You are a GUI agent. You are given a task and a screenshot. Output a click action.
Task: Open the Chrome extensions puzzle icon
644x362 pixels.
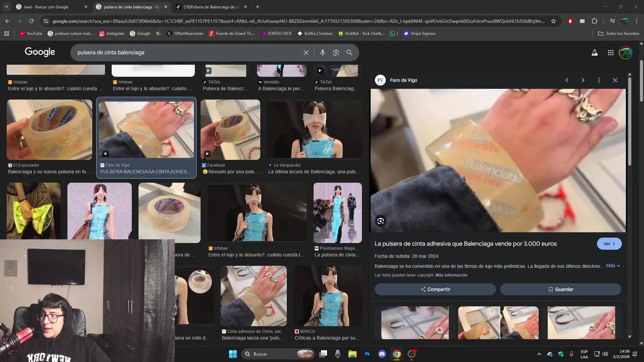coord(594,21)
